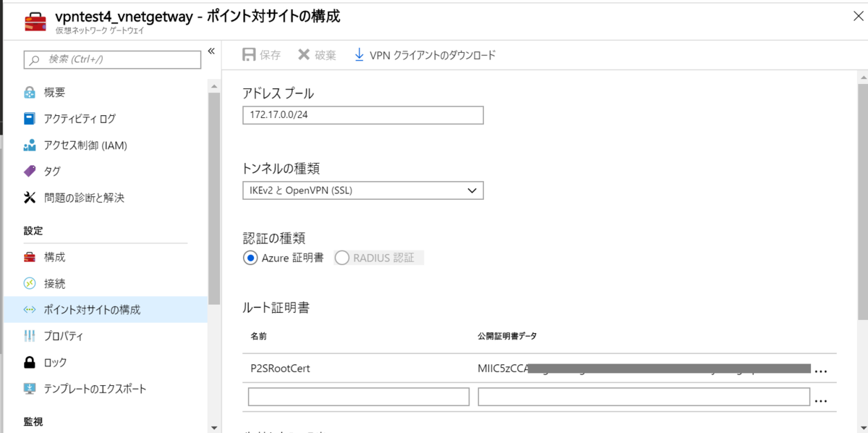
Task: Click empty root certificate name field
Action: pos(359,397)
